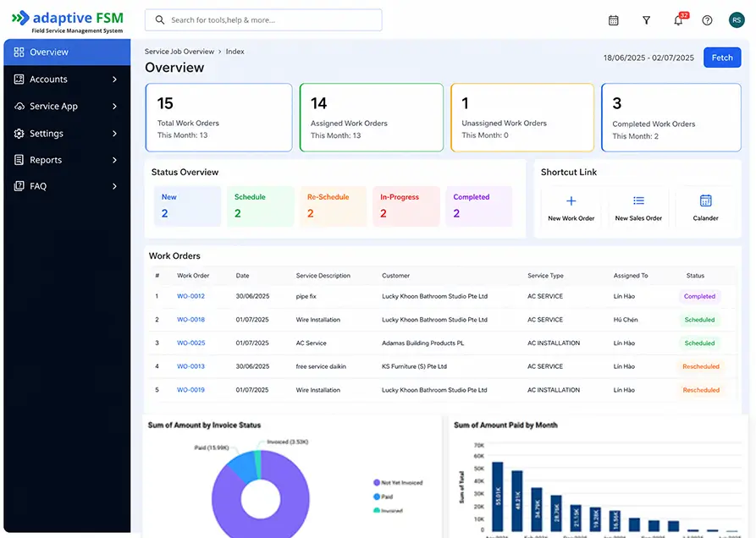Expand the Reports menu chevron
756x538 pixels.
point(115,160)
